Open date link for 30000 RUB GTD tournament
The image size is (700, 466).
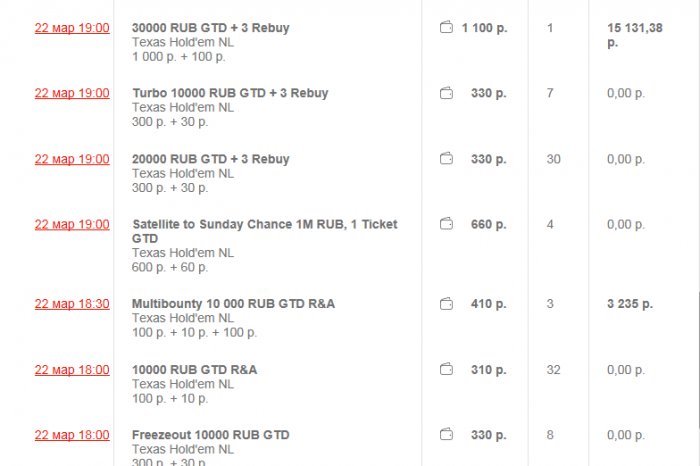[72, 28]
